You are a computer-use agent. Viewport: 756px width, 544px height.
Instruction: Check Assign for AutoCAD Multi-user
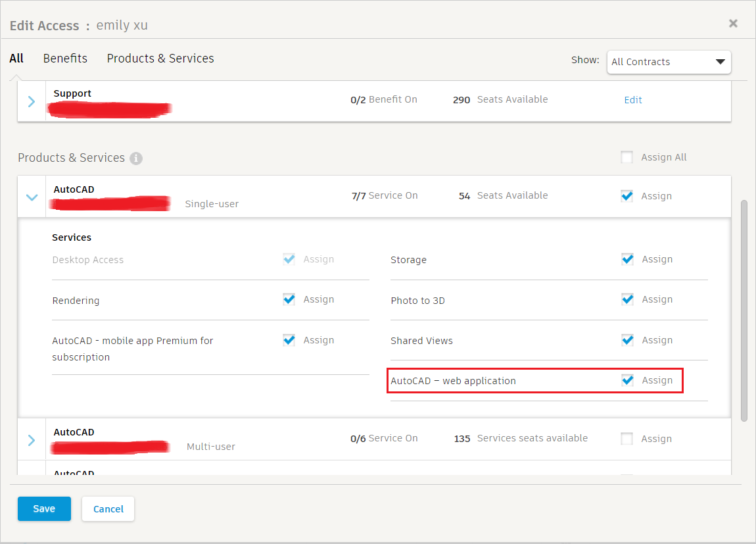click(x=627, y=439)
